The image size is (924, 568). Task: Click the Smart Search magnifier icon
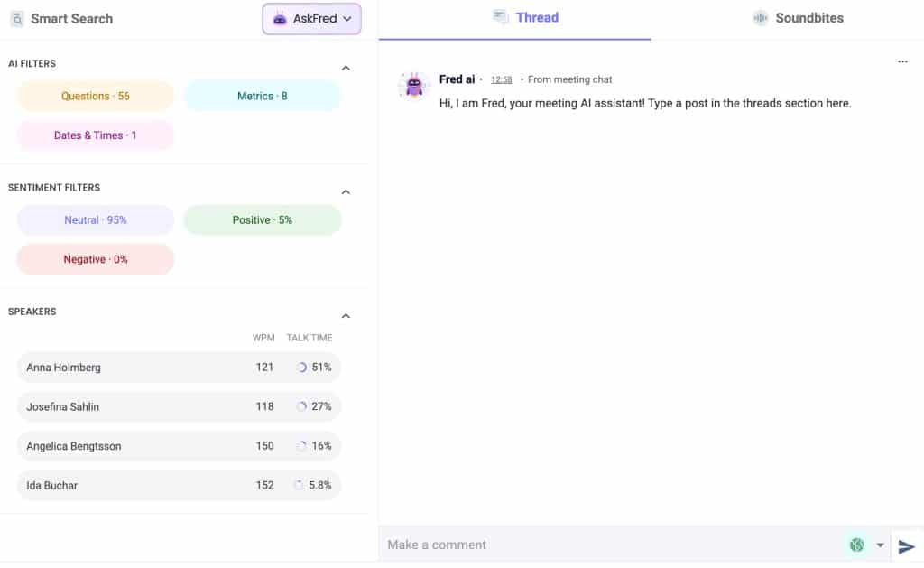(x=17, y=18)
